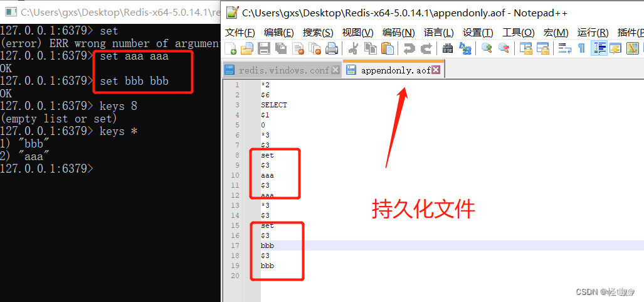This screenshot has width=644, height=302.
Task: Click SELECT text on line 3
Action: click(x=274, y=105)
